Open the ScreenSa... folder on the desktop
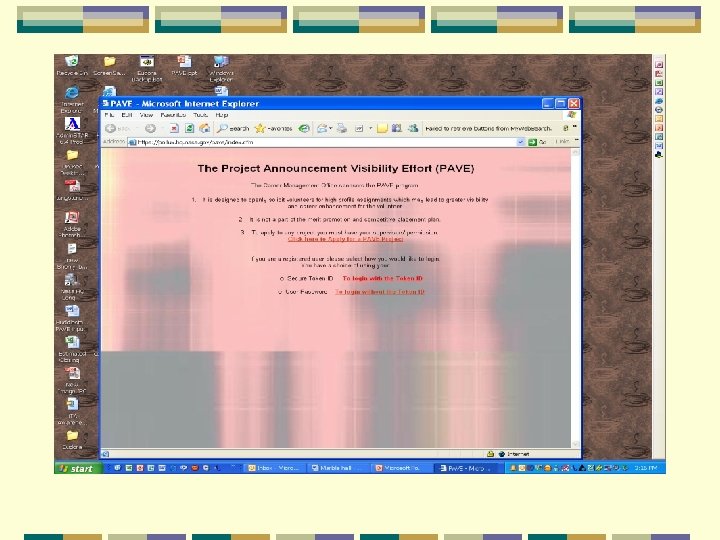 tap(109, 66)
